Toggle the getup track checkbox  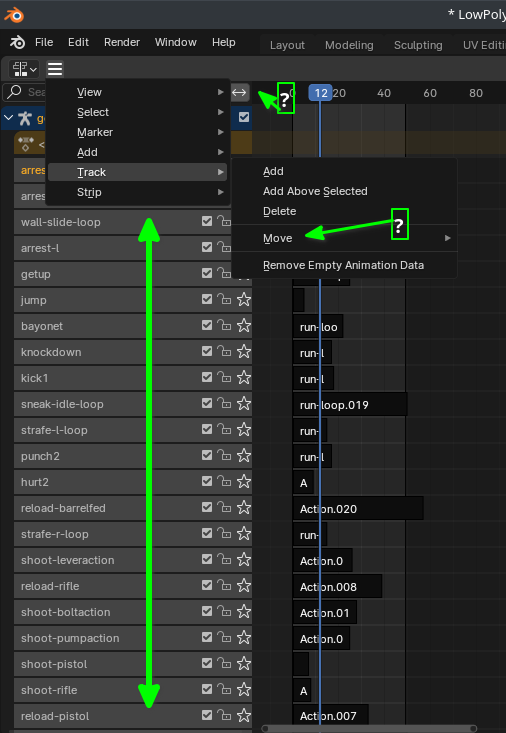point(207,273)
